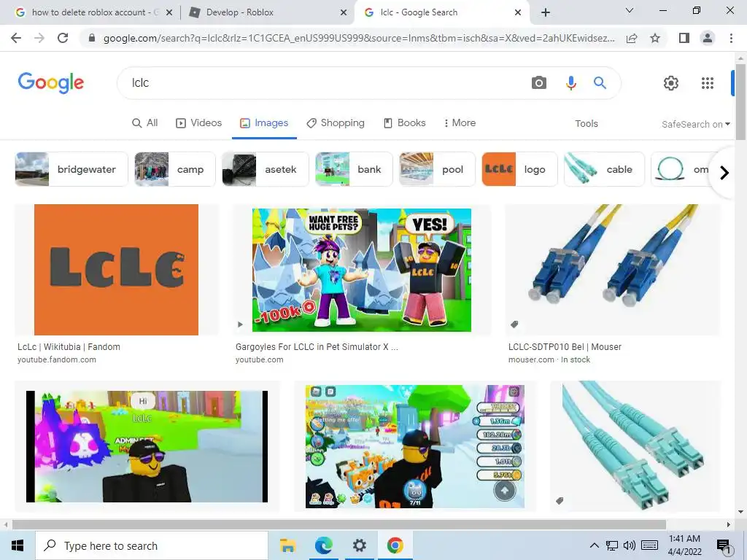Switch to the Videos results tab
The height and width of the screenshot is (560, 747).
pos(198,122)
